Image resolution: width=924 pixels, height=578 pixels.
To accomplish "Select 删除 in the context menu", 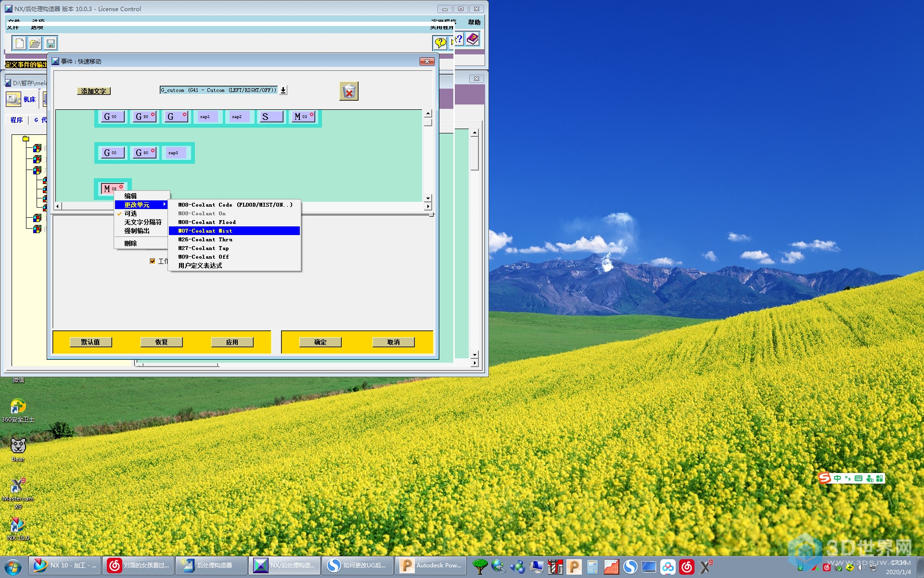I will click(x=142, y=243).
